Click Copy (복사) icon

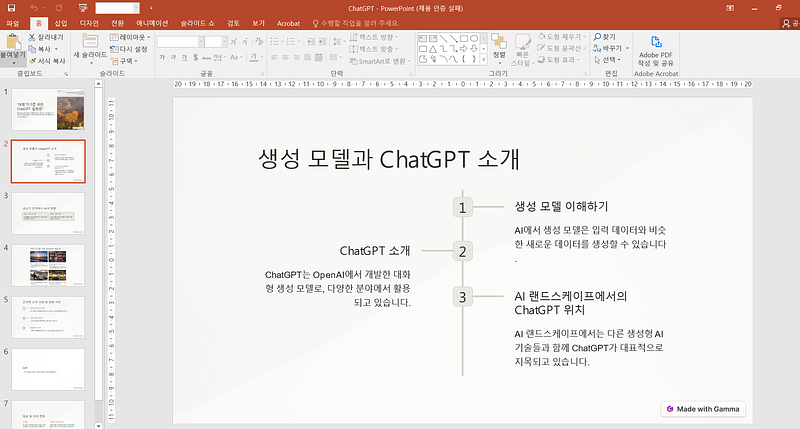click(32, 49)
